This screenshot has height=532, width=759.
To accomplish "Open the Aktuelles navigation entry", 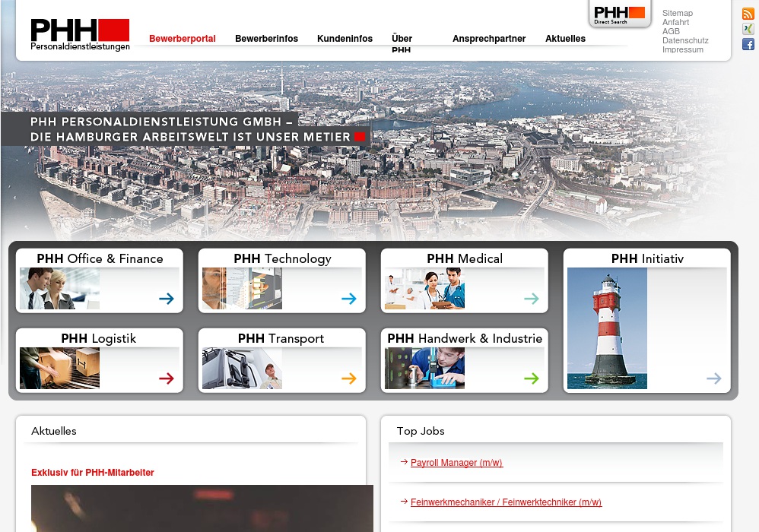I will tap(565, 38).
